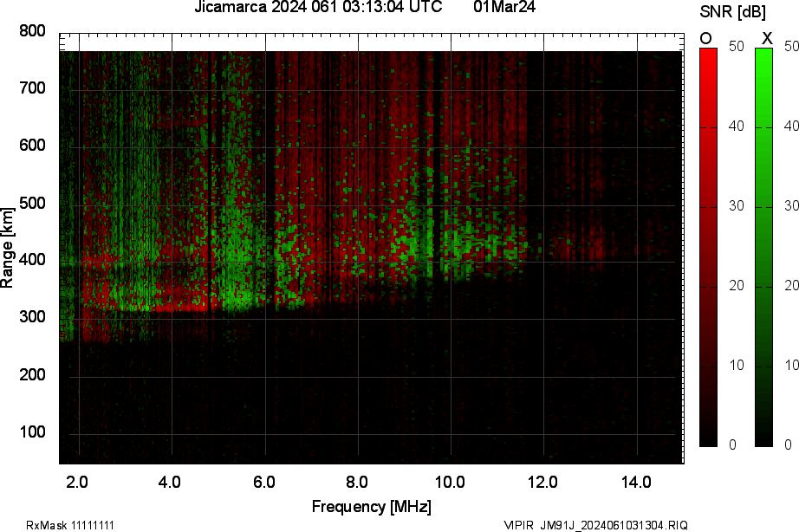Click the 50 dB tick beside the green bar
The height and width of the screenshot is (532, 799).
pos(789,48)
